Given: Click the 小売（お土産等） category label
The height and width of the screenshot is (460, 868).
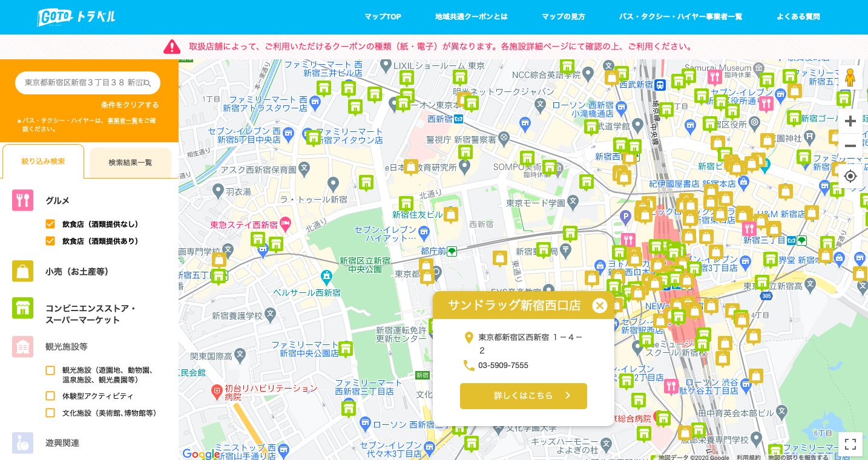Looking at the screenshot, I should [77, 272].
